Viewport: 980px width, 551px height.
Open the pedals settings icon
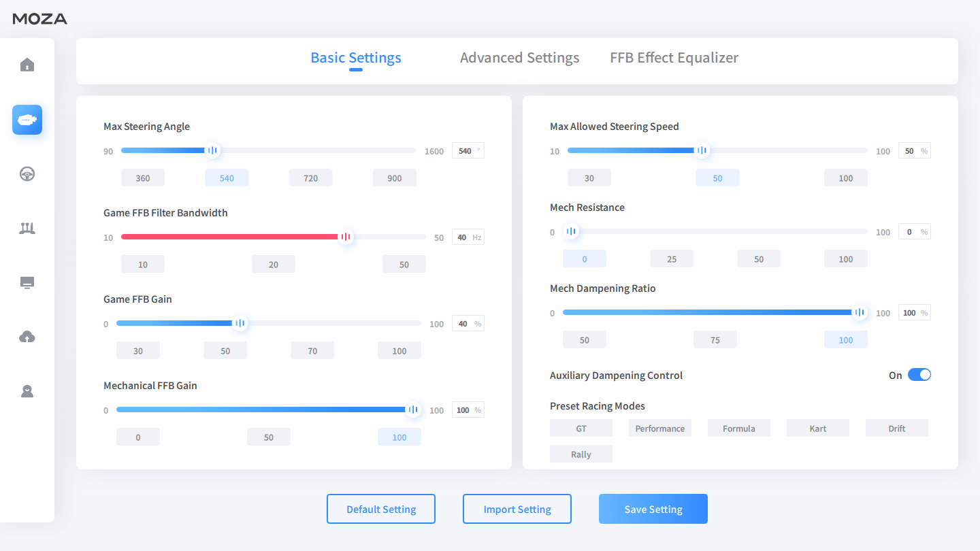pos(27,229)
